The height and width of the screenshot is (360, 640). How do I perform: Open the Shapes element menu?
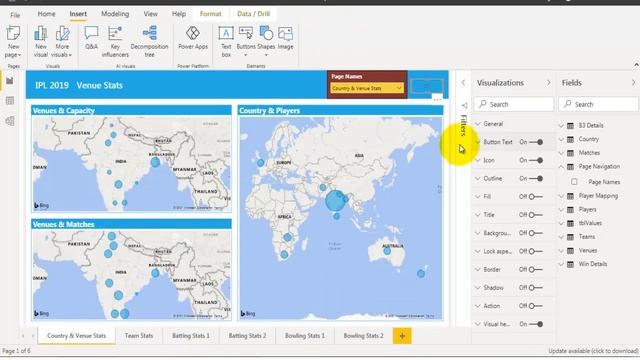pos(266,41)
